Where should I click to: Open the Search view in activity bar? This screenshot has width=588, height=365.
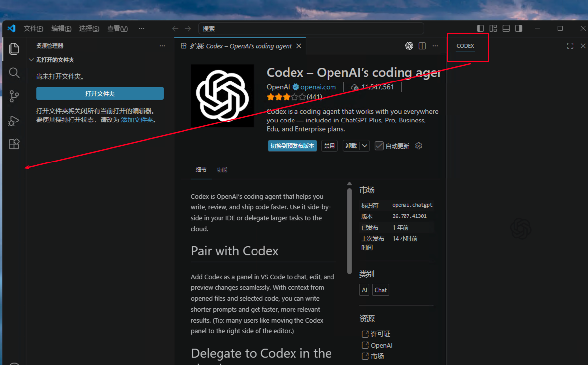(14, 73)
